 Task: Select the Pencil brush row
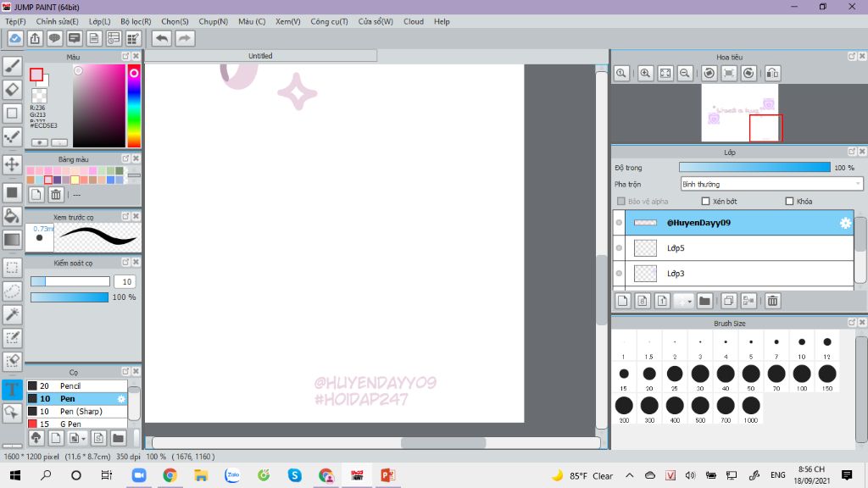pyautogui.click(x=77, y=385)
